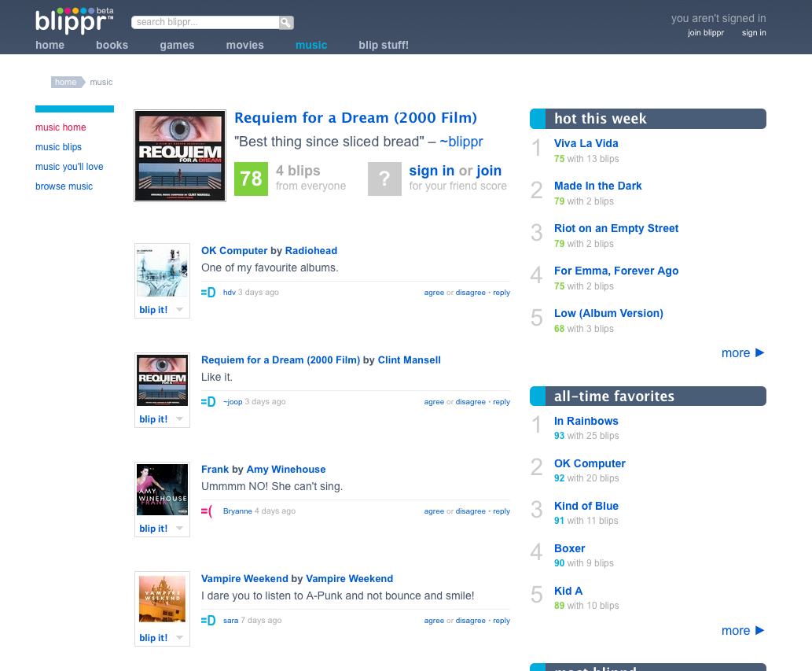The width and height of the screenshot is (812, 671).
Task: Click the green 78 score badge
Action: [x=252, y=179]
